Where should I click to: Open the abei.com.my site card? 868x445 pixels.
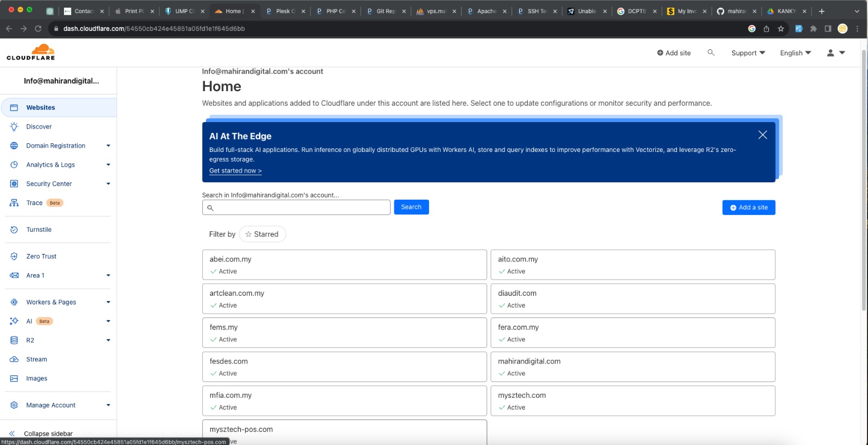coord(344,265)
